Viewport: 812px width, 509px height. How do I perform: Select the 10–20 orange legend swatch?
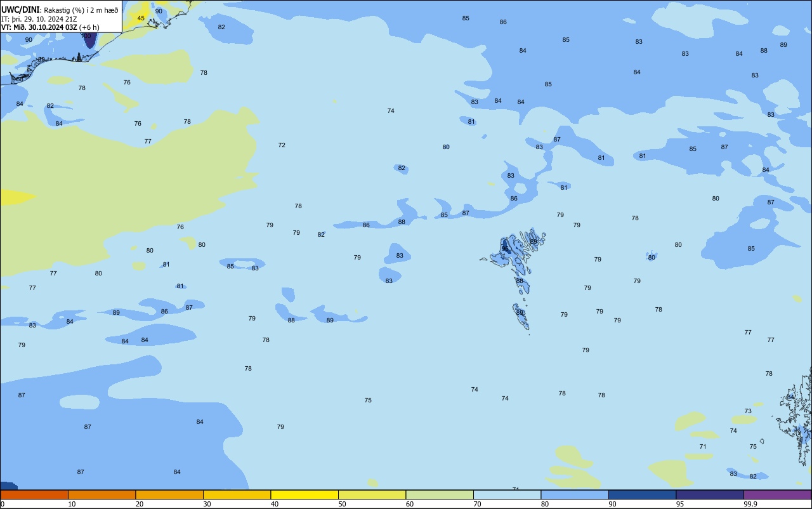[x=101, y=494]
